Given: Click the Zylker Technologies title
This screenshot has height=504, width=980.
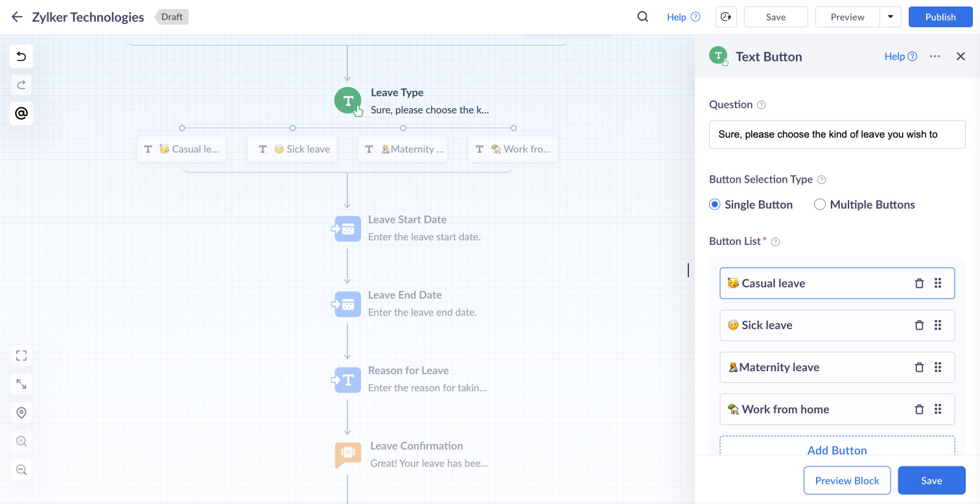Looking at the screenshot, I should click(x=88, y=17).
